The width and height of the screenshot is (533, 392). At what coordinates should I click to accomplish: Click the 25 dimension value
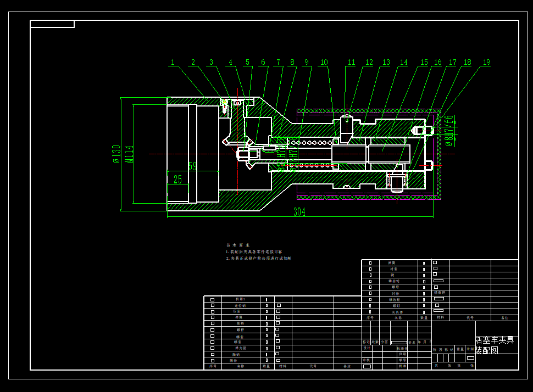(x=178, y=180)
